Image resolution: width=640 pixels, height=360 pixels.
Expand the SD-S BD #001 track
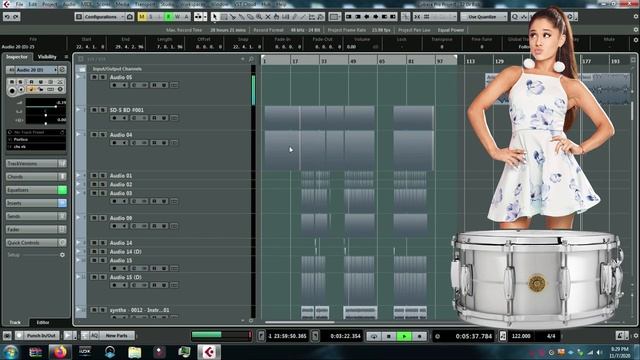[78, 109]
